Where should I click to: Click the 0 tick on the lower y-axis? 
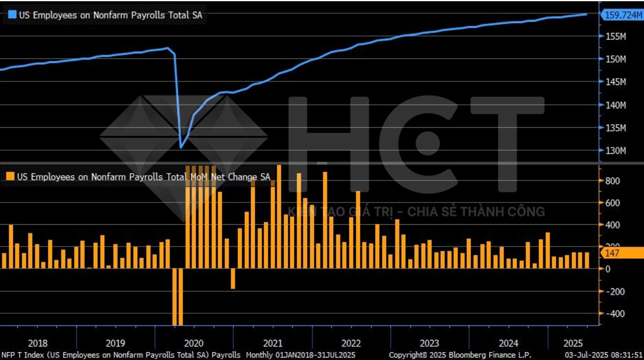coord(608,269)
